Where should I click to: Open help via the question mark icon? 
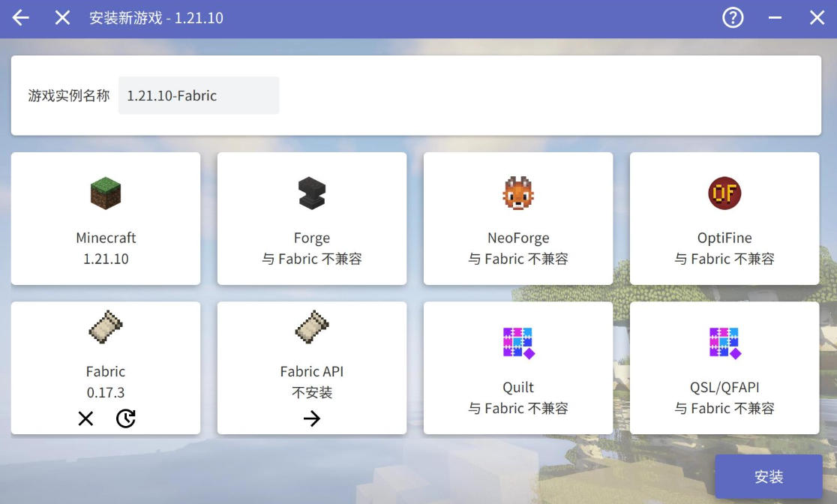pyautogui.click(x=733, y=17)
